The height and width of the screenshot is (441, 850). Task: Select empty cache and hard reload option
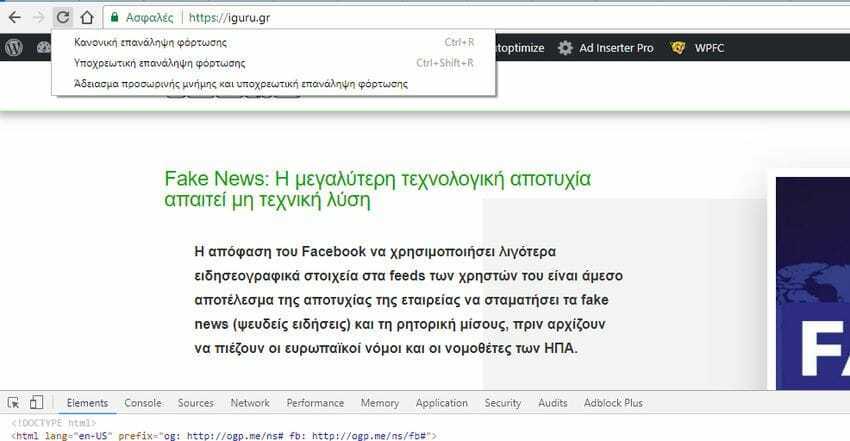click(241, 84)
